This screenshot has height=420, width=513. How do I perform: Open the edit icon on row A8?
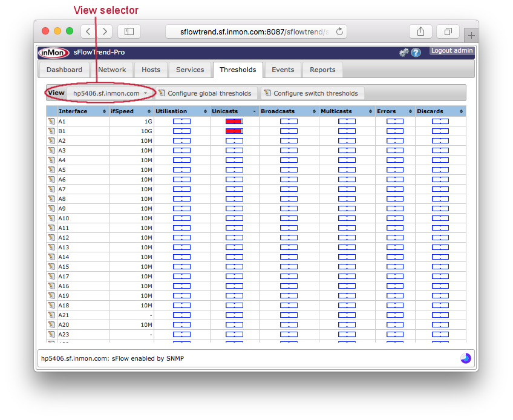click(51, 199)
